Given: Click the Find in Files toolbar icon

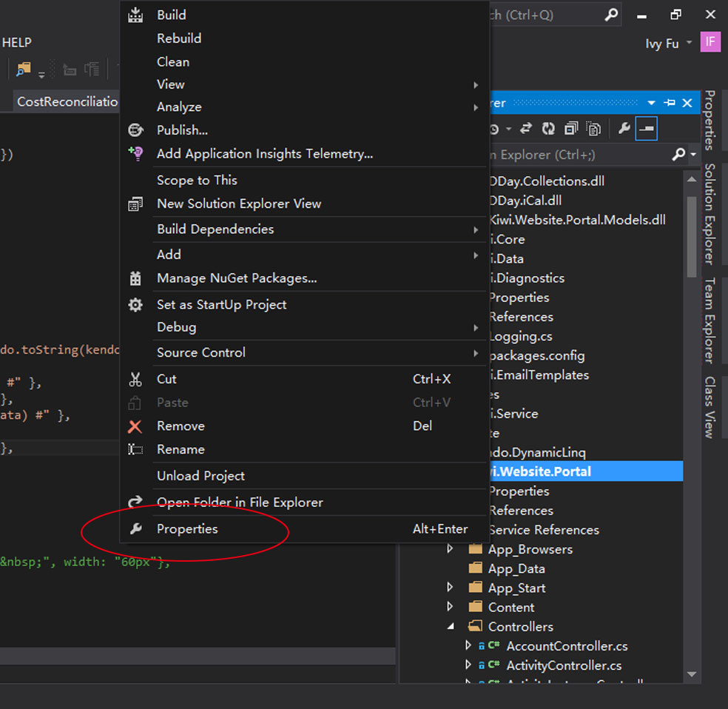Looking at the screenshot, I should [x=23, y=70].
